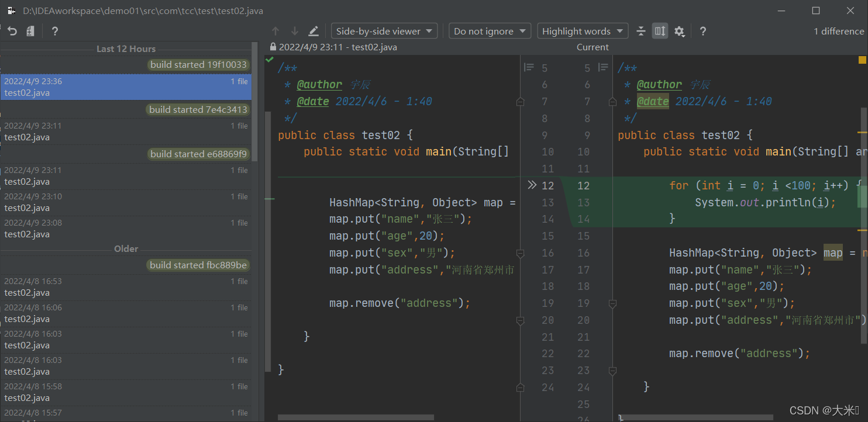Jump to next difference with the down arrow
The image size is (868, 422).
tap(295, 31)
